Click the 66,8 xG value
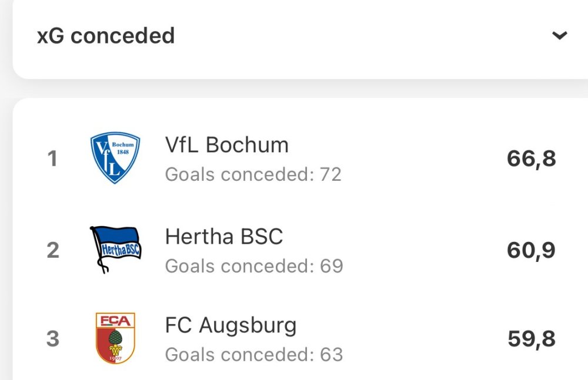588x380 pixels. pyautogui.click(x=531, y=159)
